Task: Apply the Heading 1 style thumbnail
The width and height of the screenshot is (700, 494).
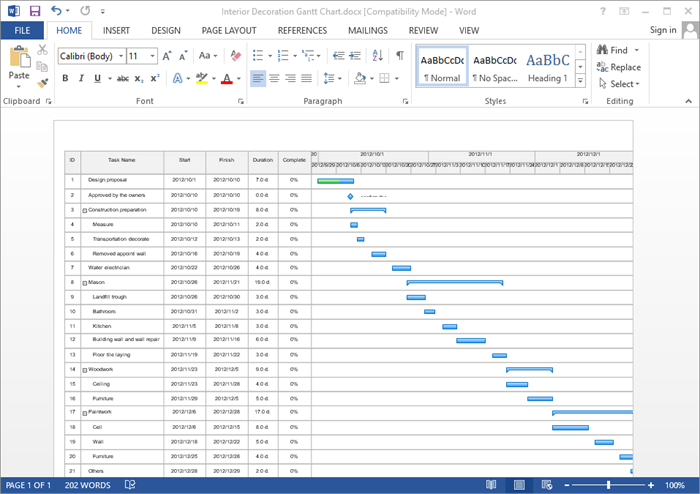Action: 547,66
